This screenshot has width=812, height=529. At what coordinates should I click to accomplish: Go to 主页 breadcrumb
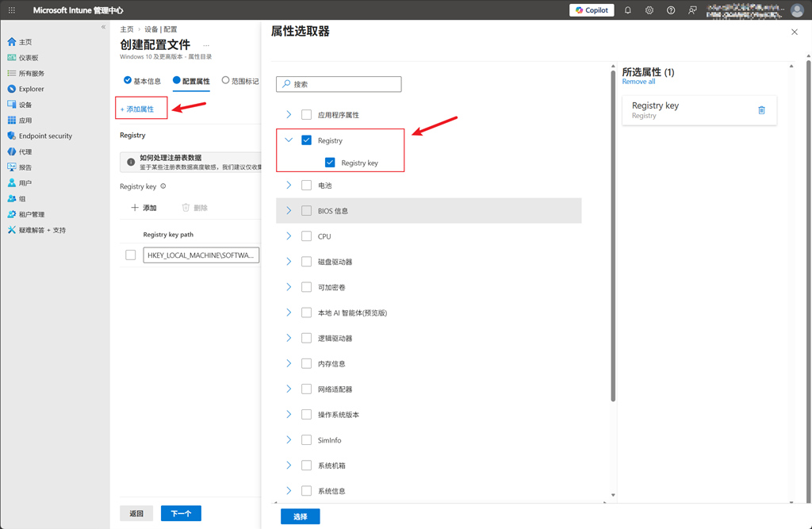(127, 29)
